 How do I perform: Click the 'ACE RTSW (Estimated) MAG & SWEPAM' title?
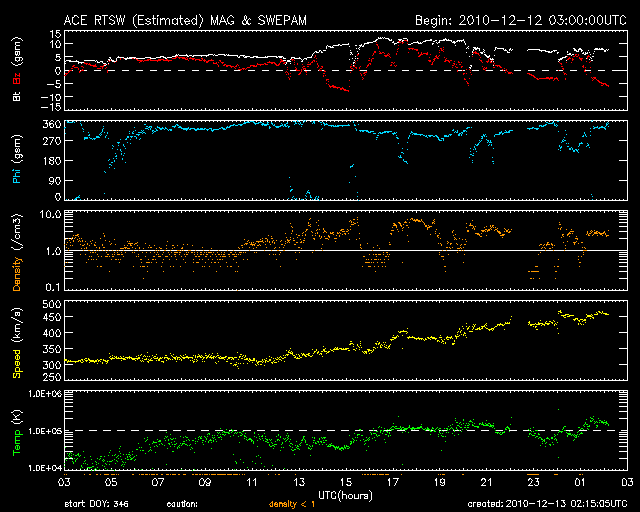pos(185,20)
